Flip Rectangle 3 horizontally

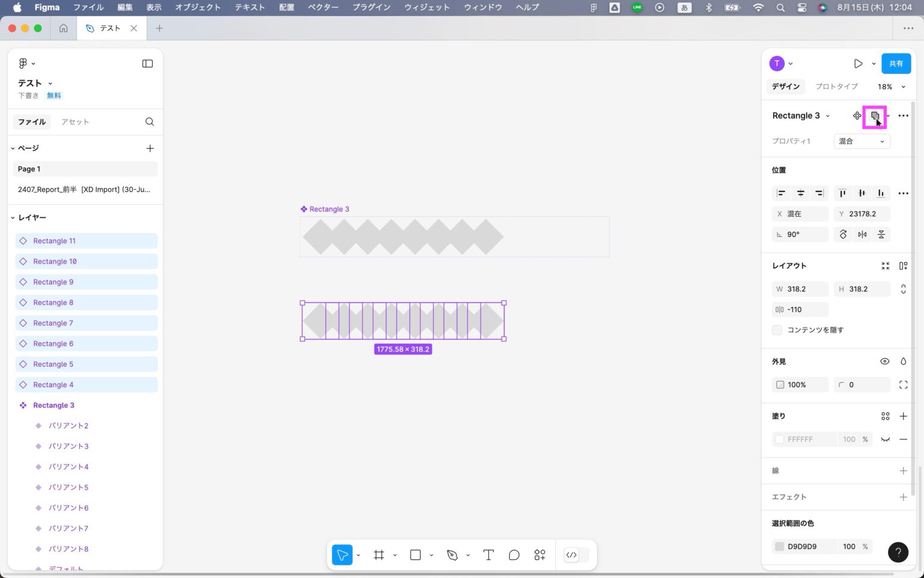[x=862, y=234]
